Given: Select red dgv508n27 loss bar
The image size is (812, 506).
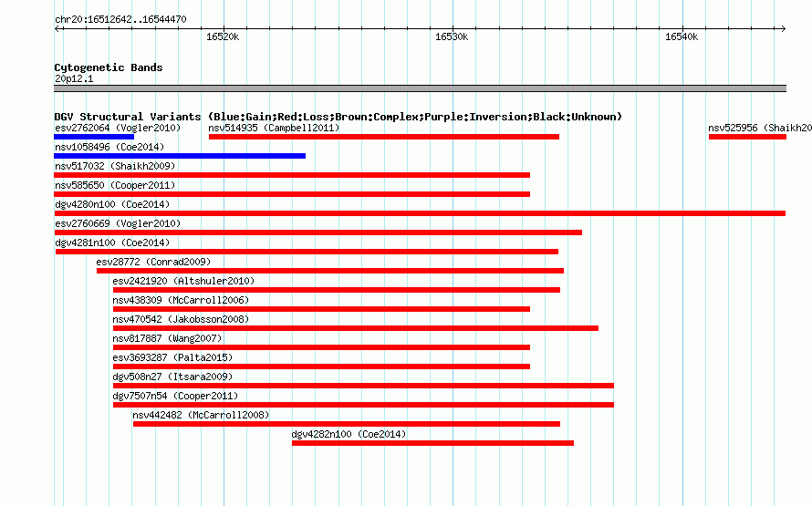Looking at the screenshot, I should [x=363, y=386].
